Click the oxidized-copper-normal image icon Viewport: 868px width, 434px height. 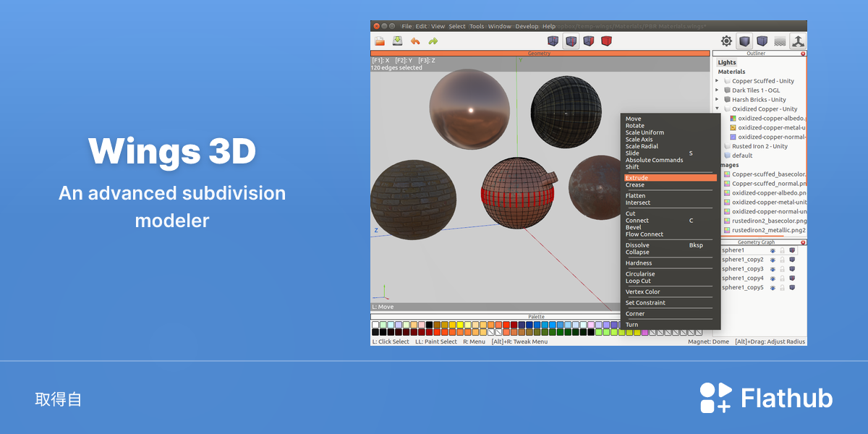(x=733, y=137)
